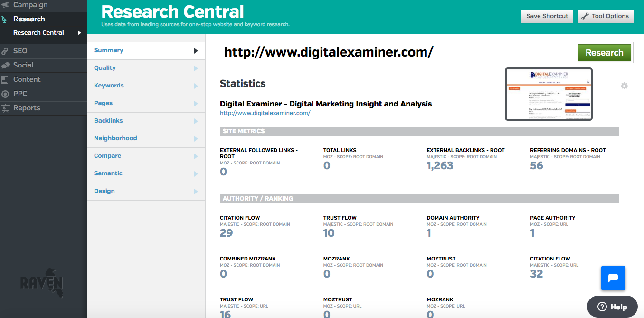Image resolution: width=644 pixels, height=318 pixels.
Task: Click the Save Shortcut button
Action: (x=547, y=16)
